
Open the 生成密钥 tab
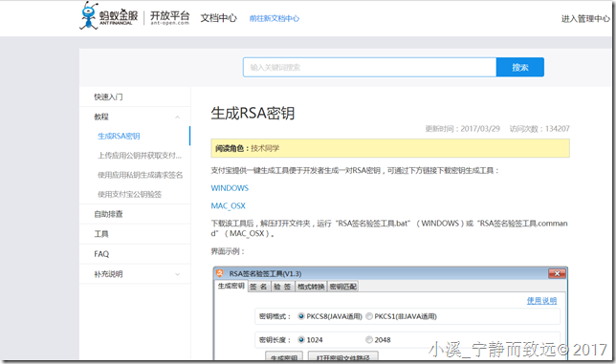231,286
